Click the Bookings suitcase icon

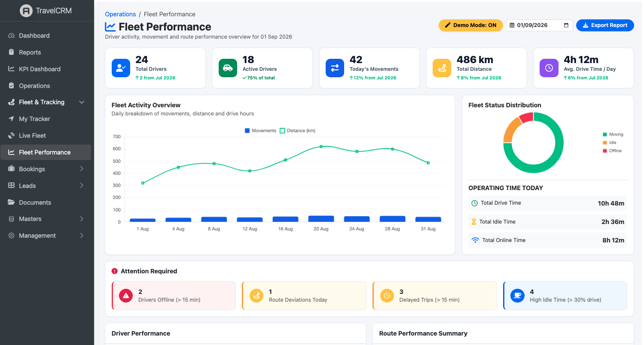(x=12, y=169)
